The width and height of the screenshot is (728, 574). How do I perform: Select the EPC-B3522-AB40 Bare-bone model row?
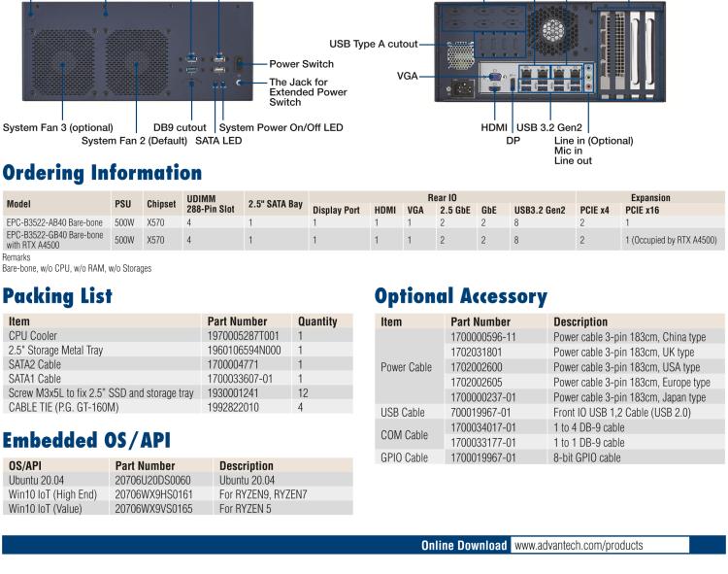click(x=55, y=222)
